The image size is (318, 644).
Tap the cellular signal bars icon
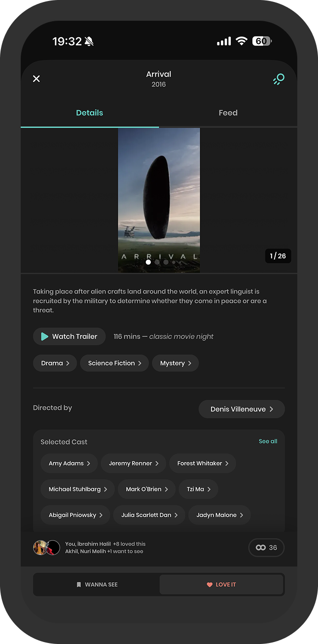pos(224,41)
